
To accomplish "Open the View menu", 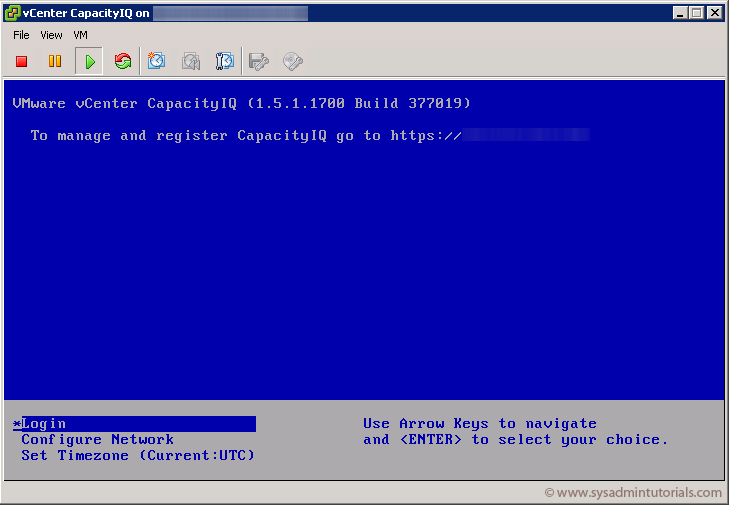I will click(51, 35).
